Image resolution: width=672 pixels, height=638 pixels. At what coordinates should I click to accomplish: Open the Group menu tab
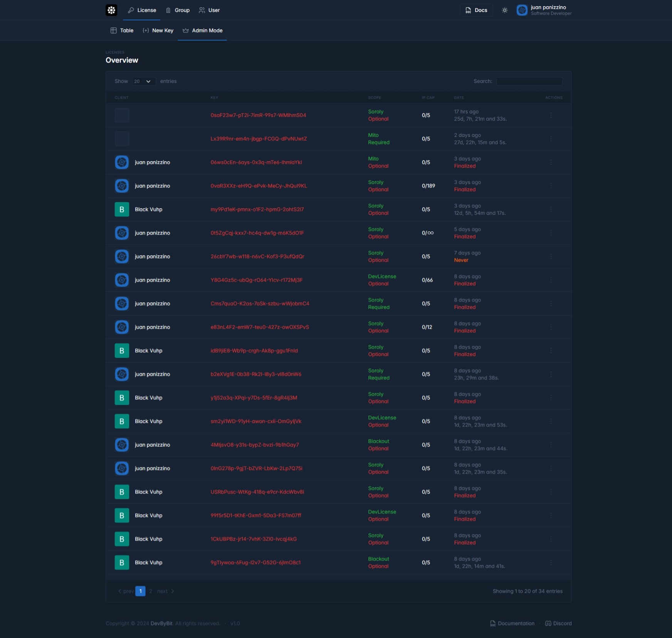(x=178, y=10)
